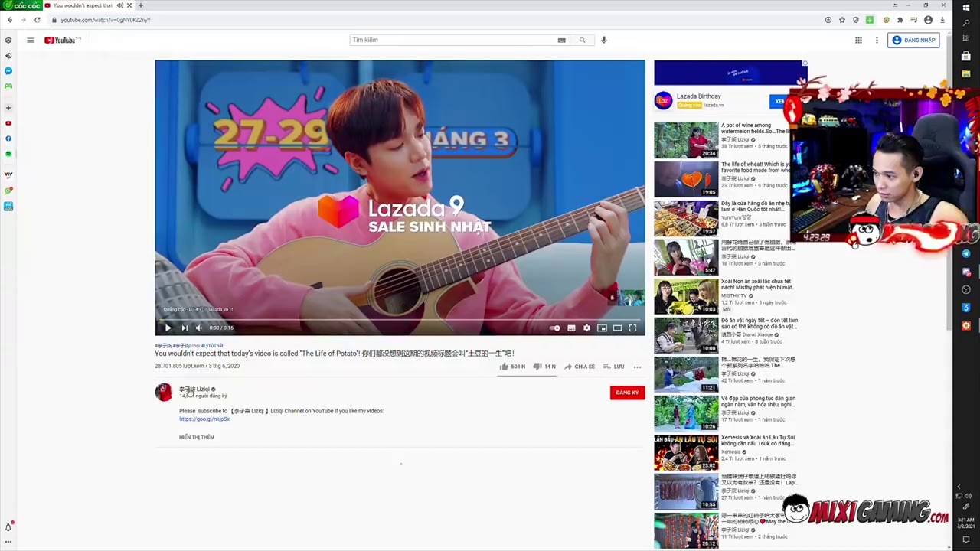Skip to next video in player
980x551 pixels.
pyautogui.click(x=185, y=328)
